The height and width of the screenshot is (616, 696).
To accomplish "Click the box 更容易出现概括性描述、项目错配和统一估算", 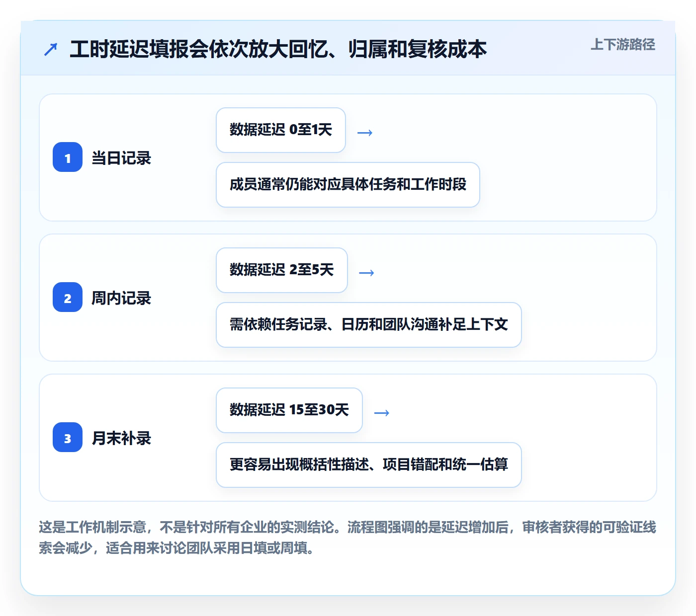I will (x=369, y=465).
